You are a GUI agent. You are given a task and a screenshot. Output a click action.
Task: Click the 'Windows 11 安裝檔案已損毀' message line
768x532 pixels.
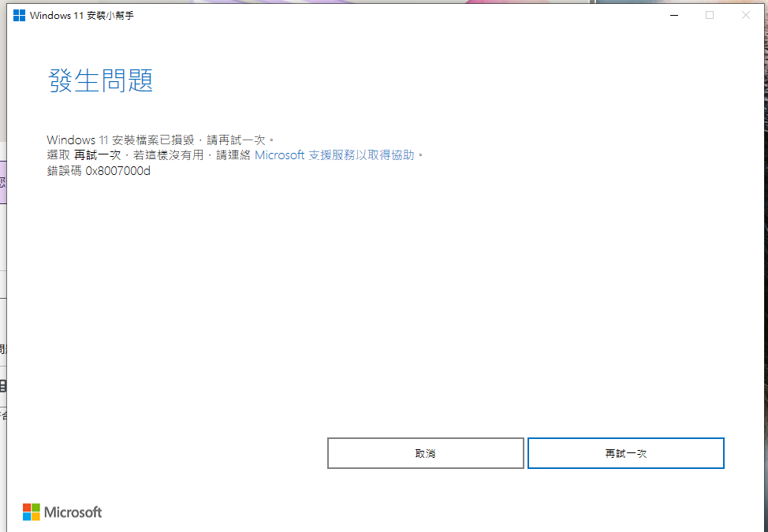point(161,140)
